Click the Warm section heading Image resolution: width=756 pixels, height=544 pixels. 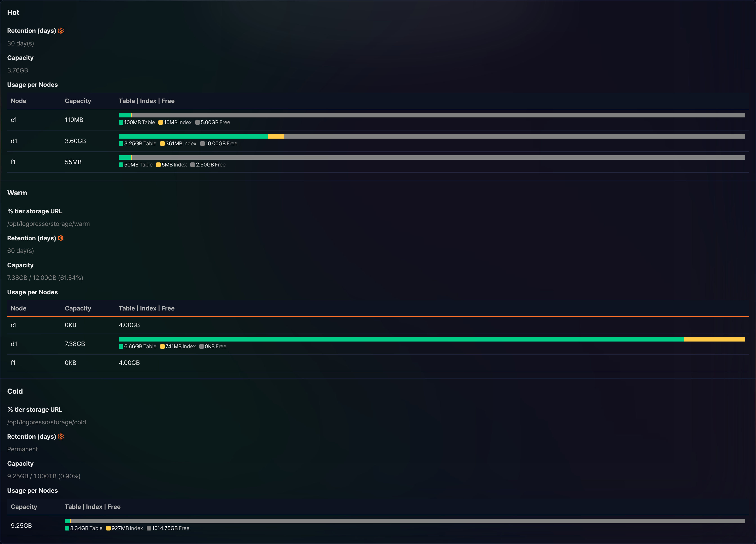click(x=17, y=193)
